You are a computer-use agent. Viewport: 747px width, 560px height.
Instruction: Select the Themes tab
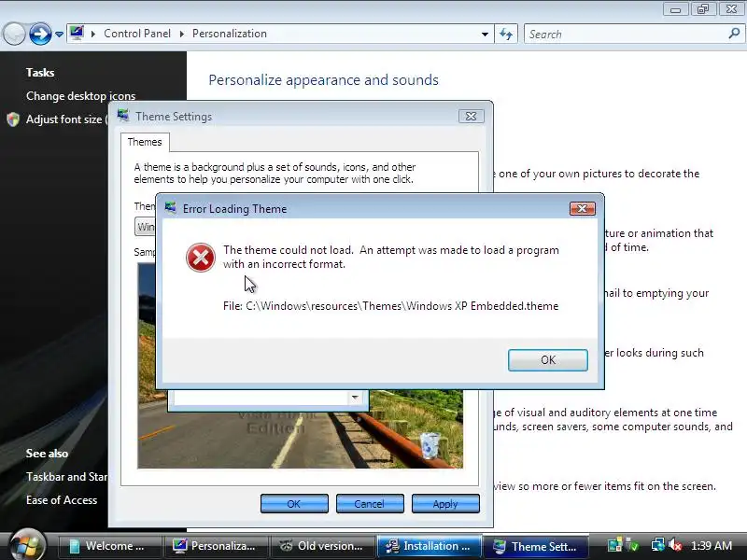pyautogui.click(x=145, y=142)
